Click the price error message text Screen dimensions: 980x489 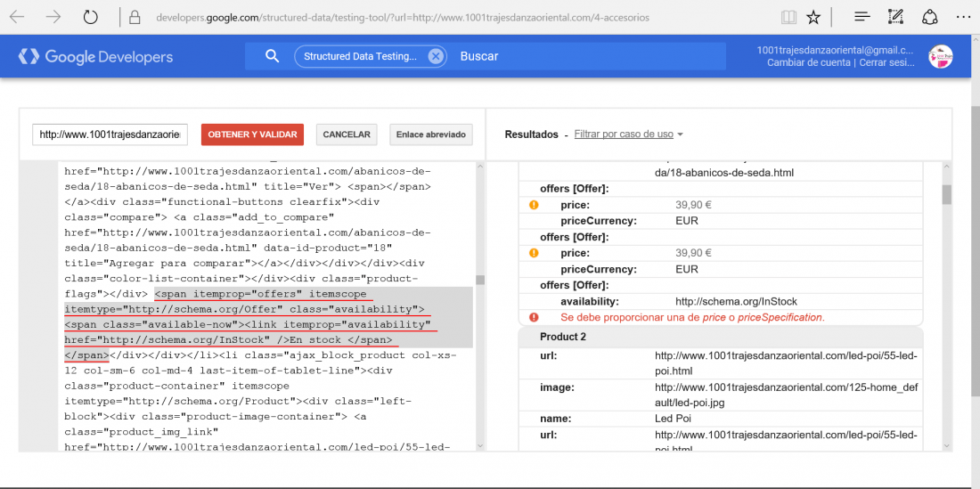[692, 317]
